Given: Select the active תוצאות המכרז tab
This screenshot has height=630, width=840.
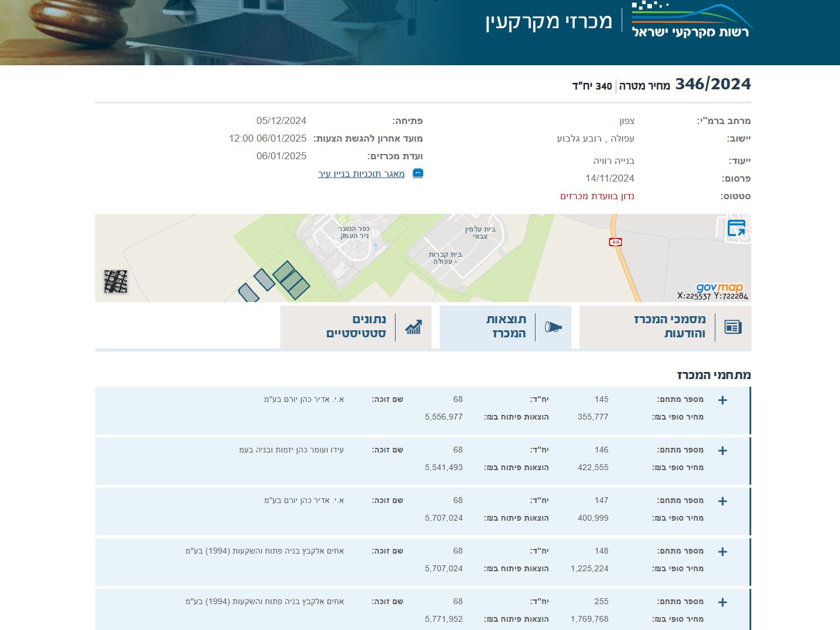Looking at the screenshot, I should pyautogui.click(x=504, y=327).
